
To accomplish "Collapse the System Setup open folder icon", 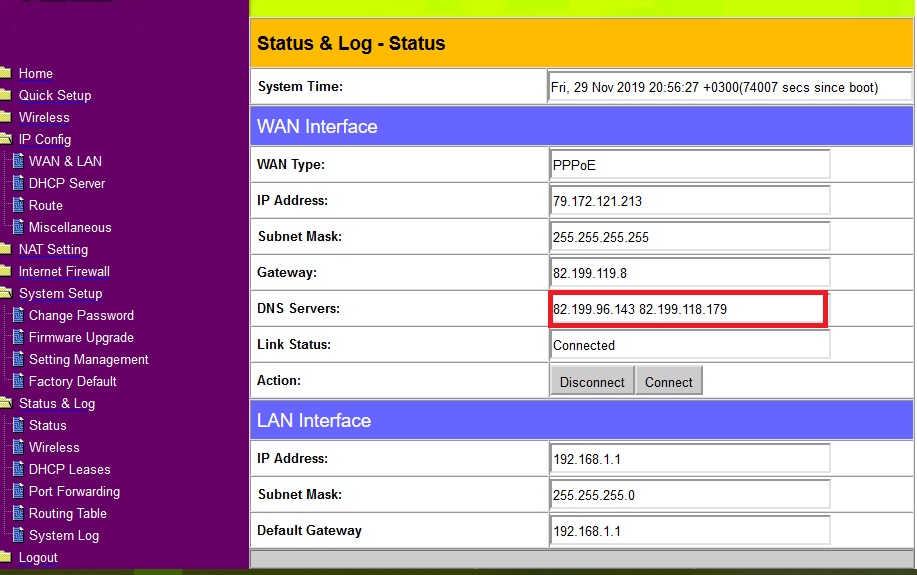I will coord(6,293).
